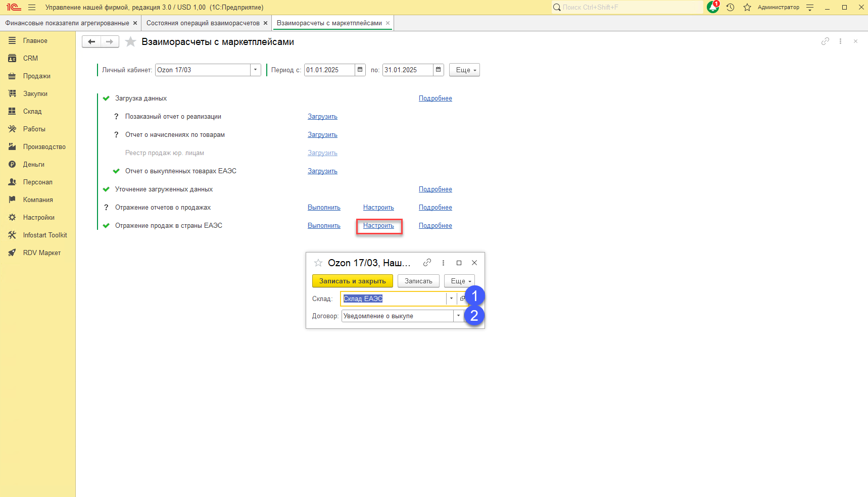Switch to Состояния операций взаиморасчетов tab

pos(203,23)
